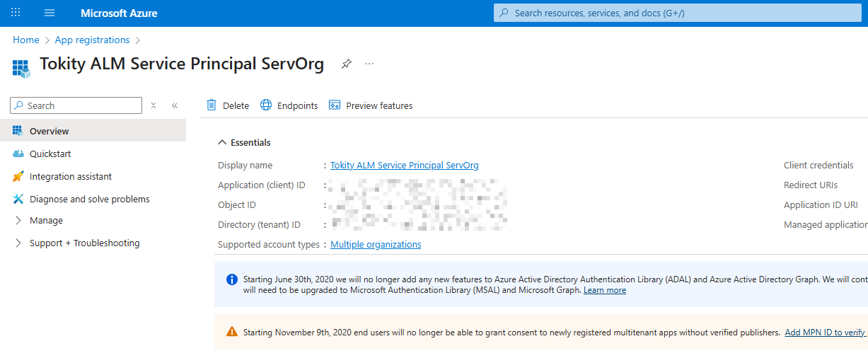The height and width of the screenshot is (358, 868).
Task: Collapse the Essentials section
Action: coord(222,142)
